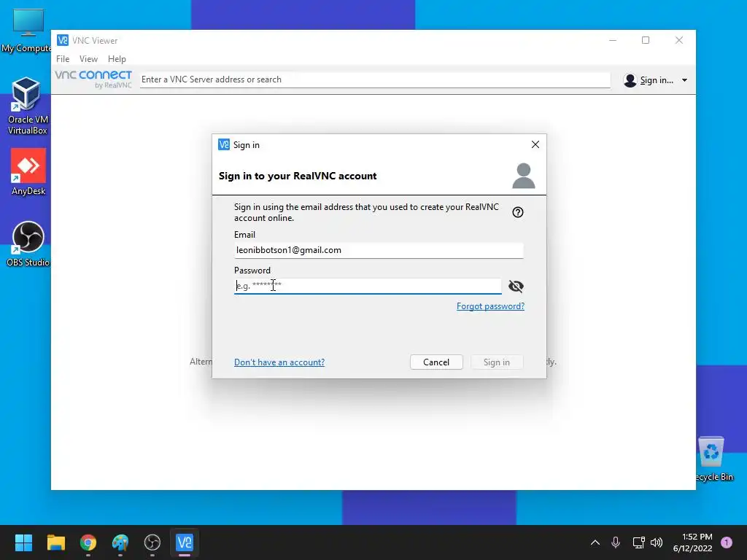Cancel the sign in dialog

(436, 362)
